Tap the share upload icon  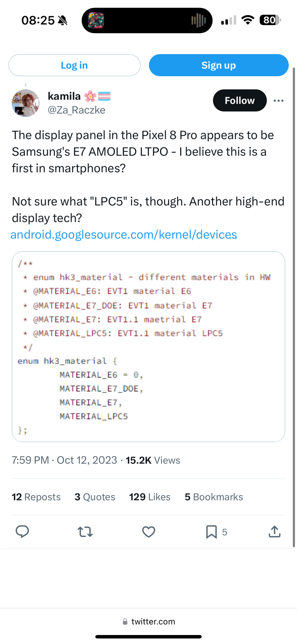[274, 532]
